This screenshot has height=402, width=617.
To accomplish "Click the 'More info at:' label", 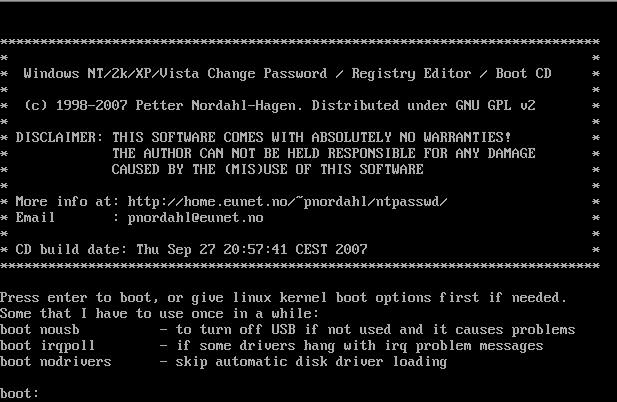I will (67, 201).
